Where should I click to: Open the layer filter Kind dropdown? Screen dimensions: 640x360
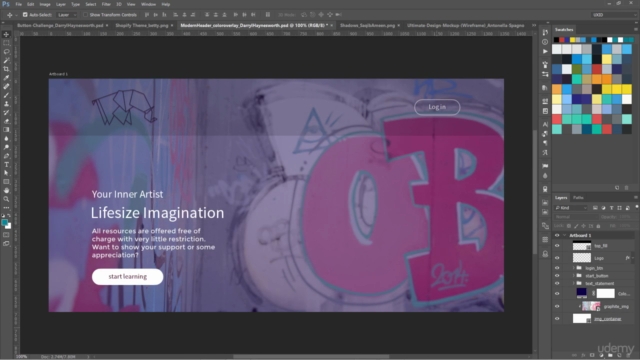[571, 208]
